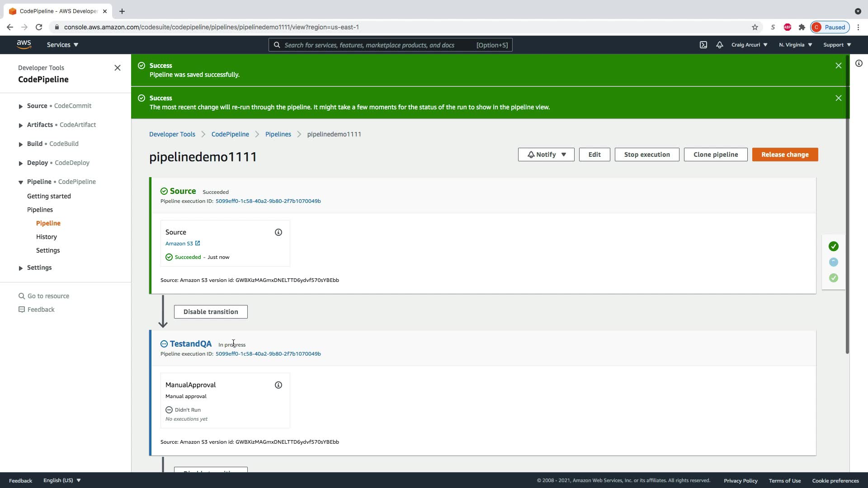Screen dimensions: 868x488
Task: Open the Notify dropdown
Action: (x=546, y=155)
